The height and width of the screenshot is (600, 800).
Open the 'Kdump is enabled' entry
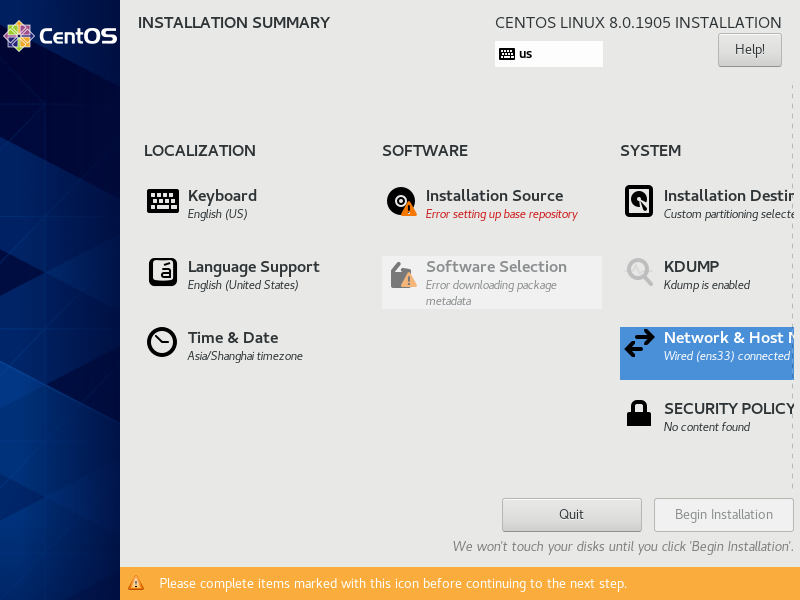tap(707, 285)
